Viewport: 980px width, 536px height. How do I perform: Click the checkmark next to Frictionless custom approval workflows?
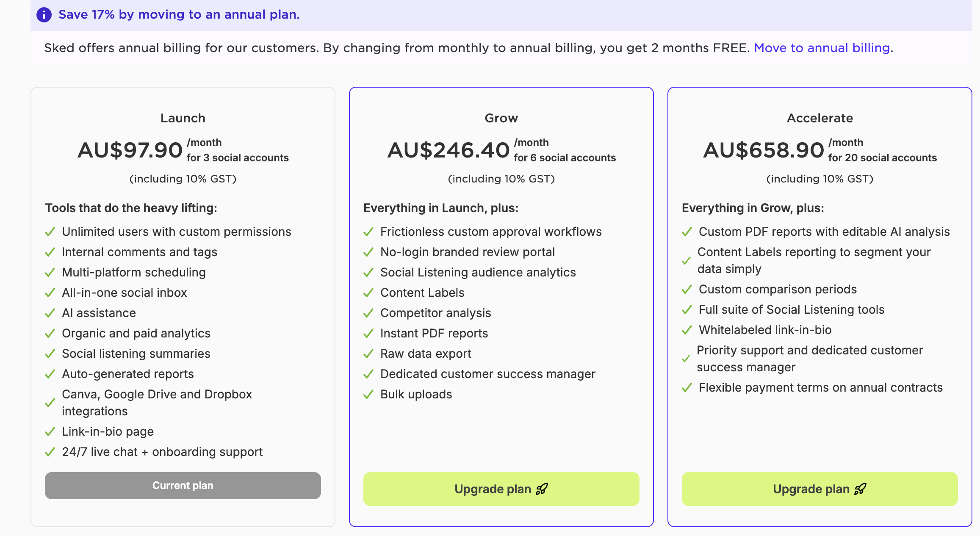coord(368,232)
